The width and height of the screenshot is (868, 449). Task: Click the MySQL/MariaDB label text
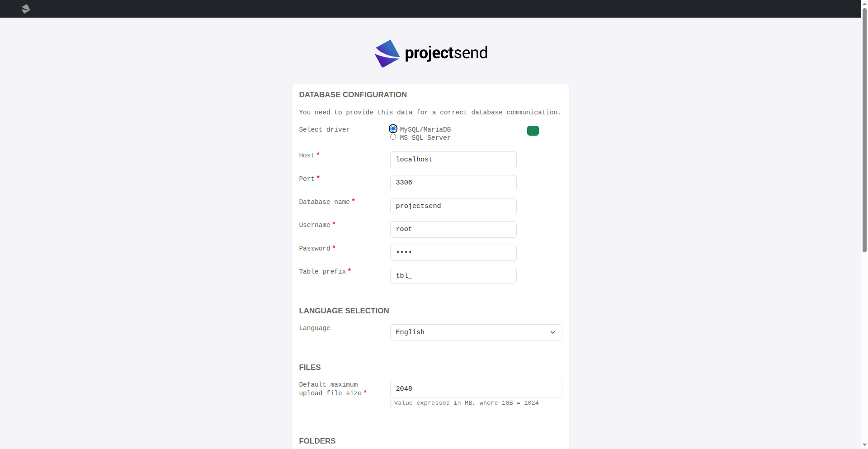tap(425, 130)
